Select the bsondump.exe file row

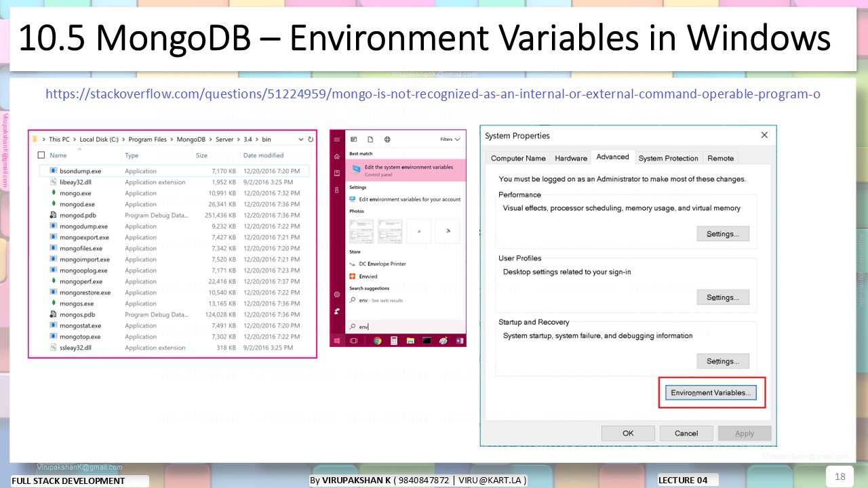175,171
